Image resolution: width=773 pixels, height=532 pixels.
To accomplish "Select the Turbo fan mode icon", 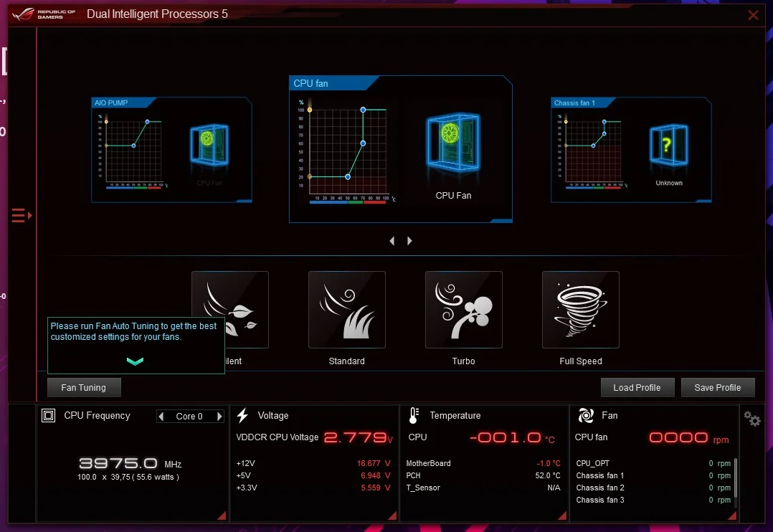I will 463,310.
